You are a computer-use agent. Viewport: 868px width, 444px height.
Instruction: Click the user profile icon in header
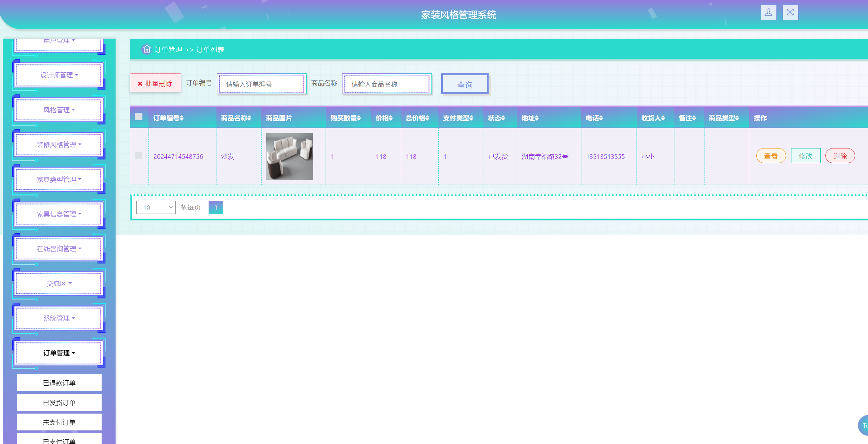768,13
